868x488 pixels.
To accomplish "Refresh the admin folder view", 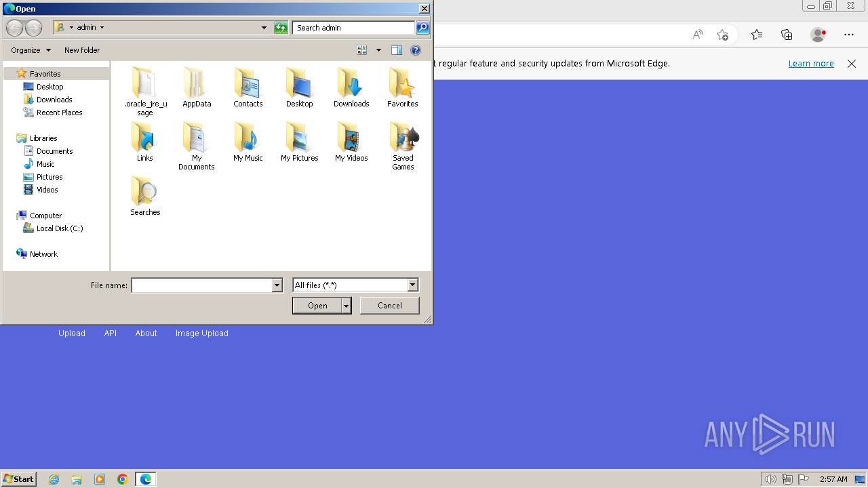I will click(281, 28).
